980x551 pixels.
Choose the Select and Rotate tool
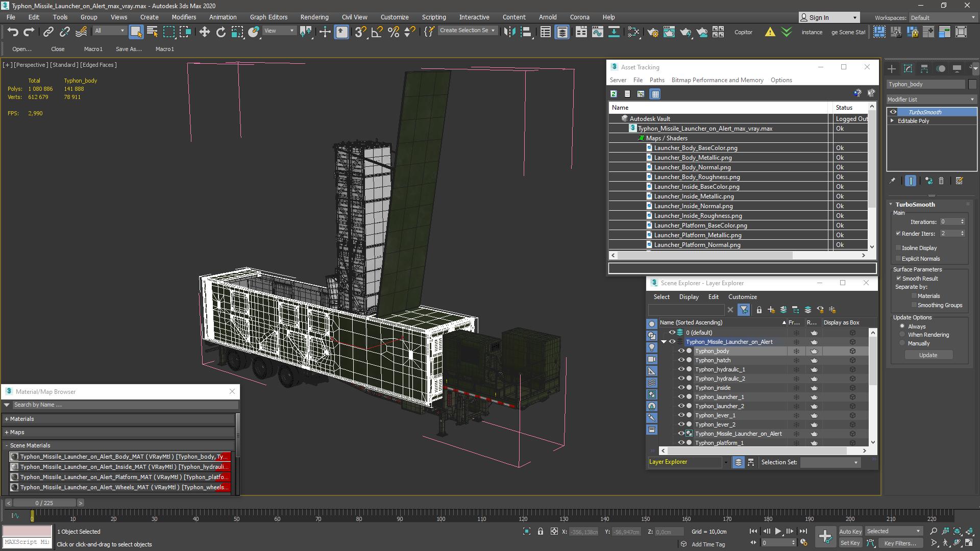[221, 32]
